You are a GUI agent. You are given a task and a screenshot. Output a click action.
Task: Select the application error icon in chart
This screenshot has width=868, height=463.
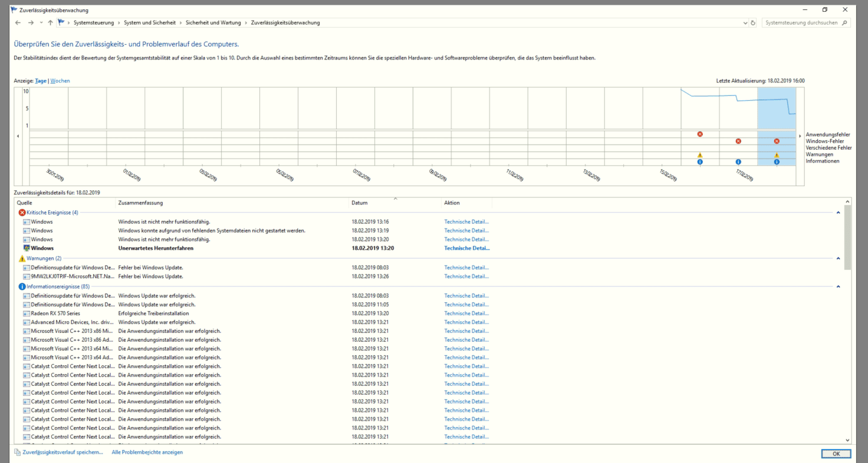(x=700, y=134)
